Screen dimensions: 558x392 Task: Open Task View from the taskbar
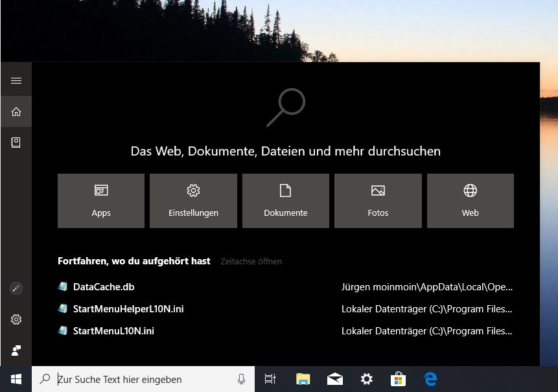270,379
